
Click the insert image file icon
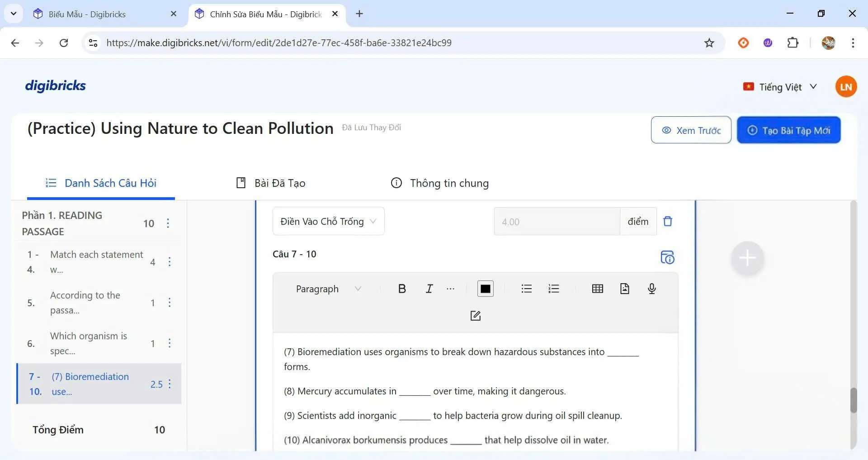coord(624,289)
